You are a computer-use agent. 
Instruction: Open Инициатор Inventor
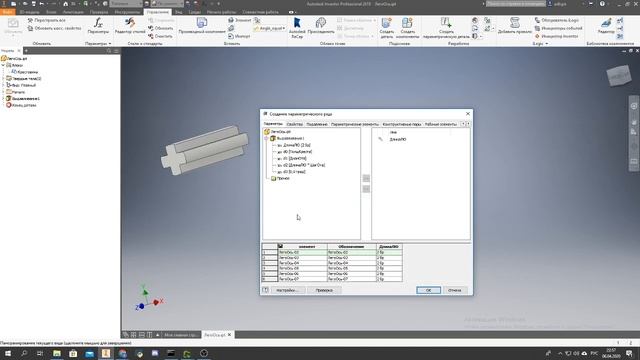[x=556, y=36]
